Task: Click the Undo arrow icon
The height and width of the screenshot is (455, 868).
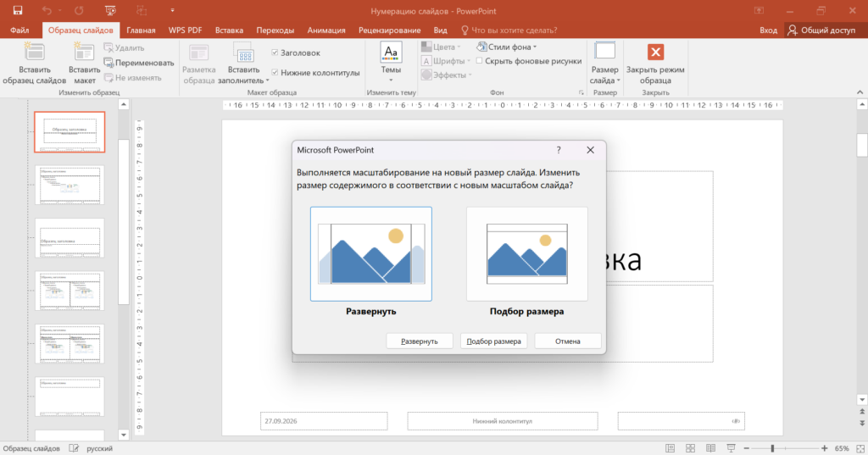Action: click(x=47, y=10)
